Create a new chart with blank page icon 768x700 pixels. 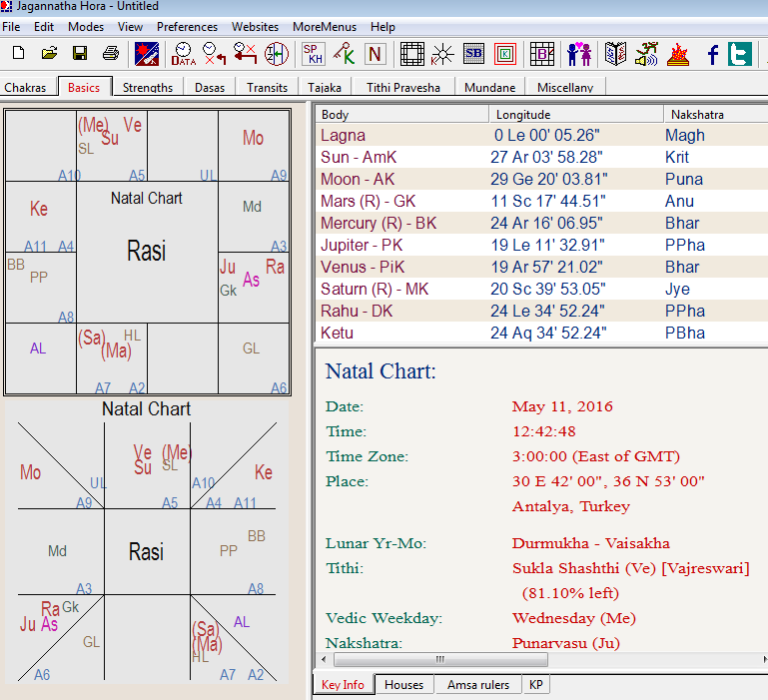[x=19, y=53]
